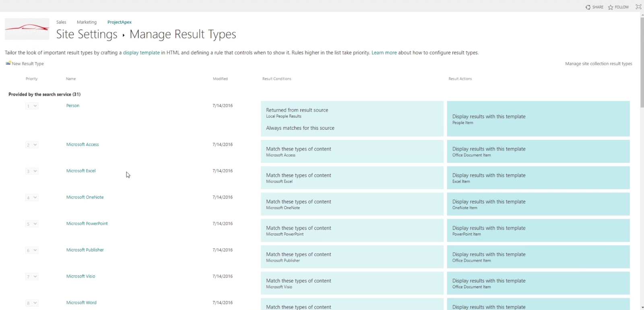Image resolution: width=644 pixels, height=310 pixels.
Task: Open priority dropdown for Microsoft Word
Action: coord(32,303)
